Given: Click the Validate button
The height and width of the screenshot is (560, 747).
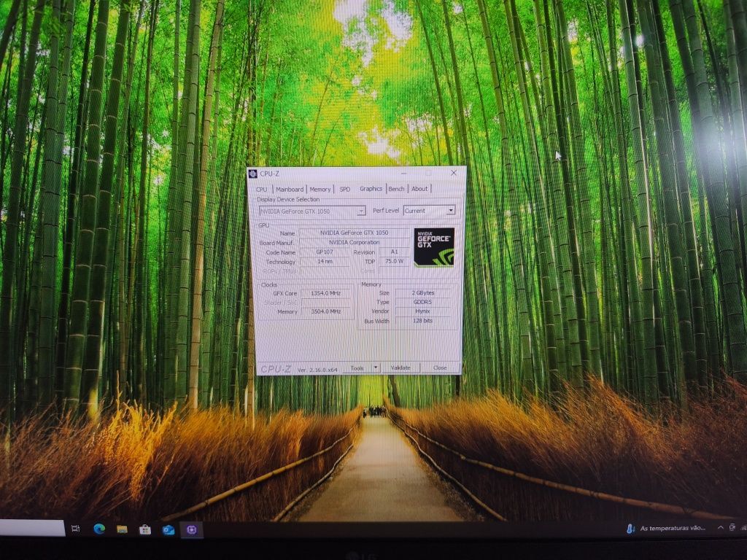Looking at the screenshot, I should [400, 367].
